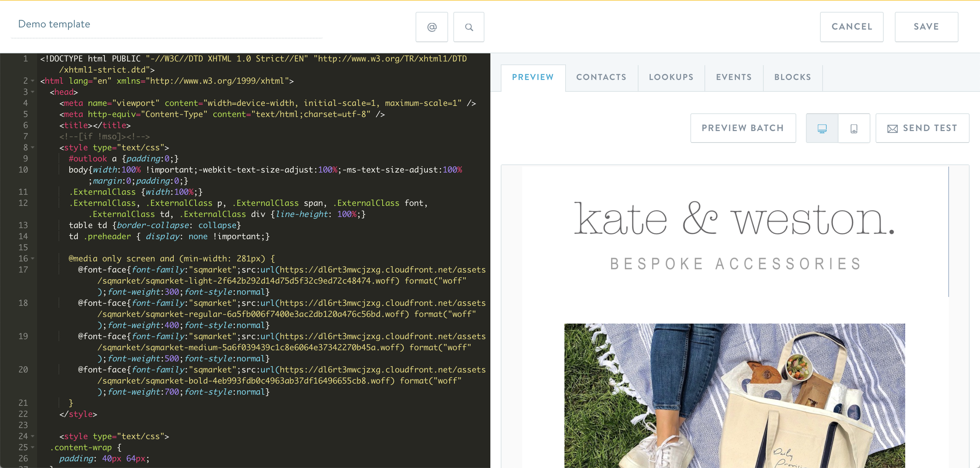Screen dimensions: 980x468
Task: Fold the style block on line 8
Action: pos(33,147)
